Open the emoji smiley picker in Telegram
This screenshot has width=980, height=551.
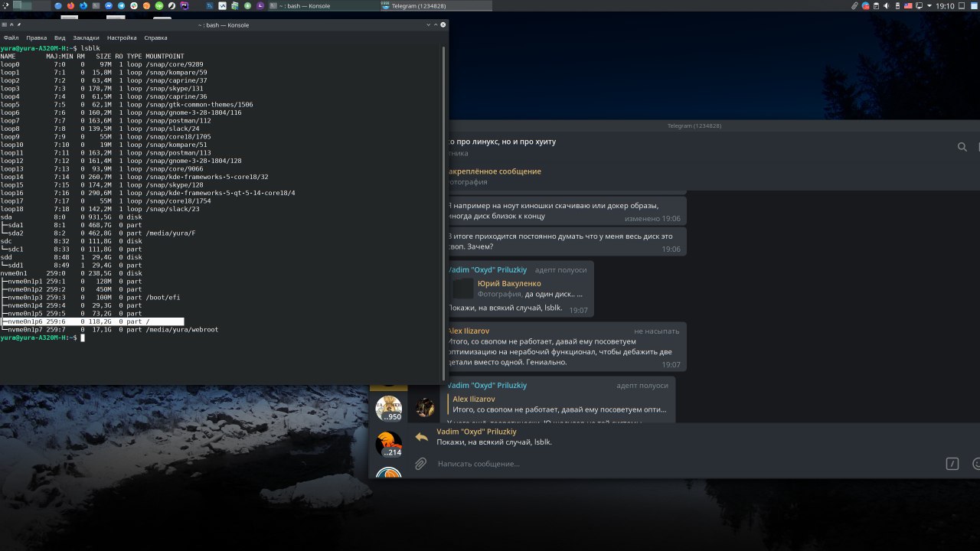(x=976, y=464)
